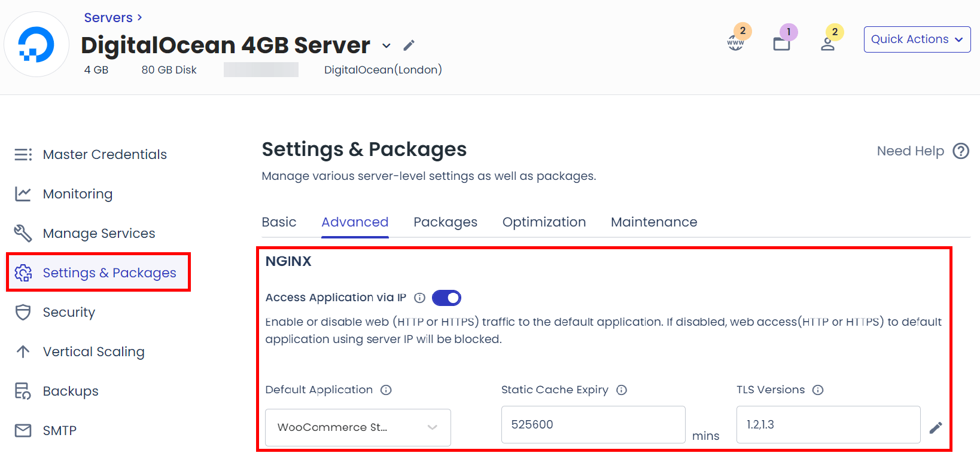Image resolution: width=980 pixels, height=456 pixels.
Task: Click info icon beside Access Application via IP
Action: point(419,298)
